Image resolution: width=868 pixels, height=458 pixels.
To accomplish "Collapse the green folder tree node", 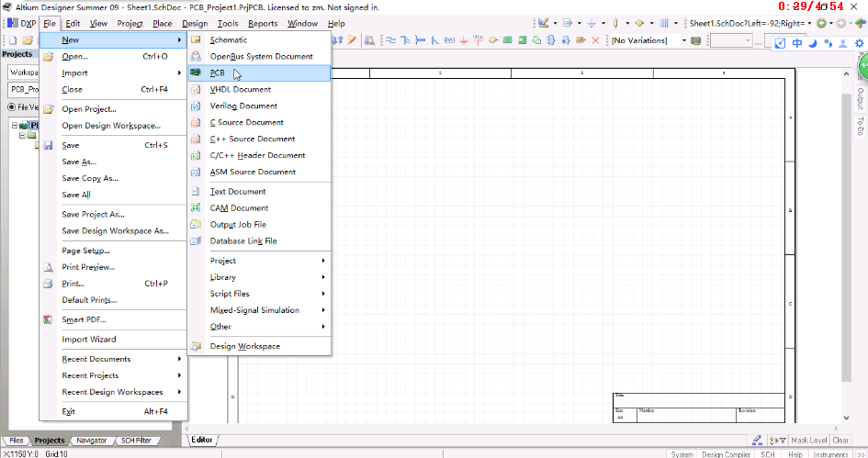I will coord(22,135).
